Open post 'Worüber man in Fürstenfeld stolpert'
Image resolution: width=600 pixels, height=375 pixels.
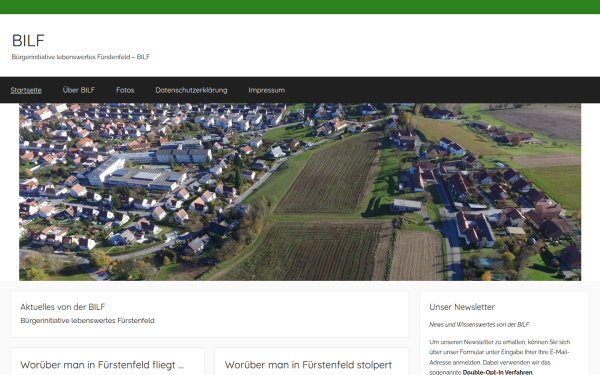pos(308,365)
